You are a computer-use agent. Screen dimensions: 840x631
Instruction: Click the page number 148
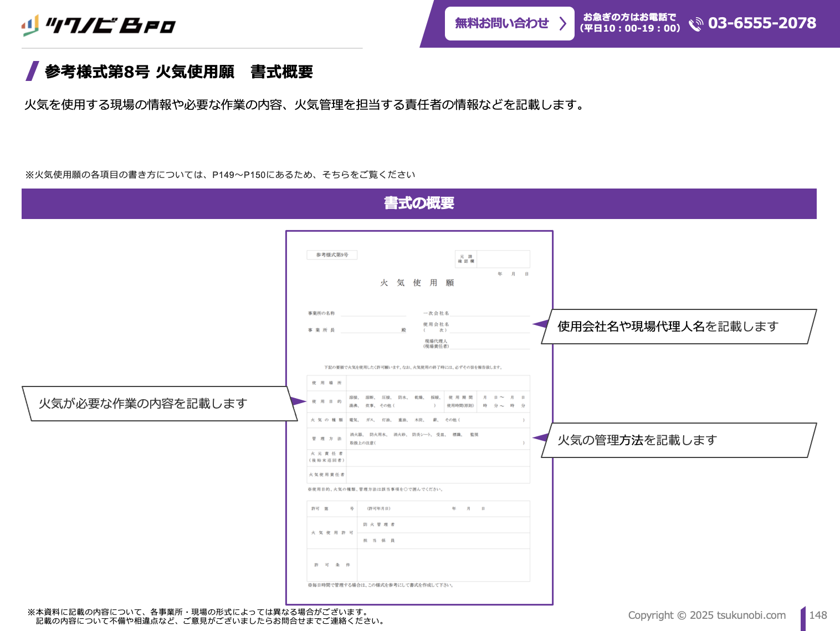click(x=818, y=615)
